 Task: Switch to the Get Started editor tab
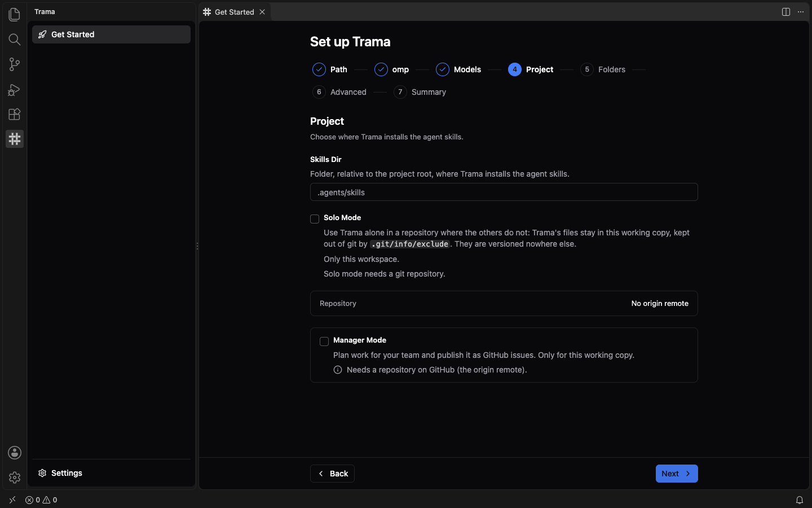pyautogui.click(x=235, y=12)
